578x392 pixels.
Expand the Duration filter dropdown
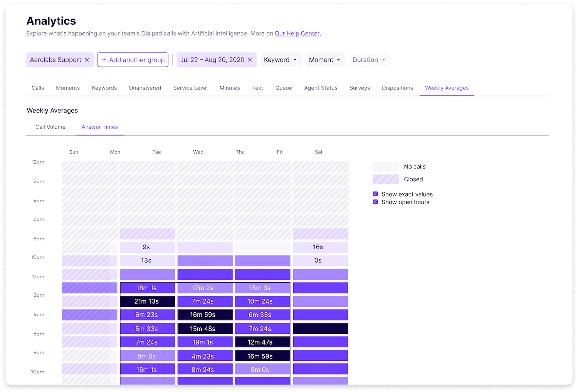pos(369,60)
